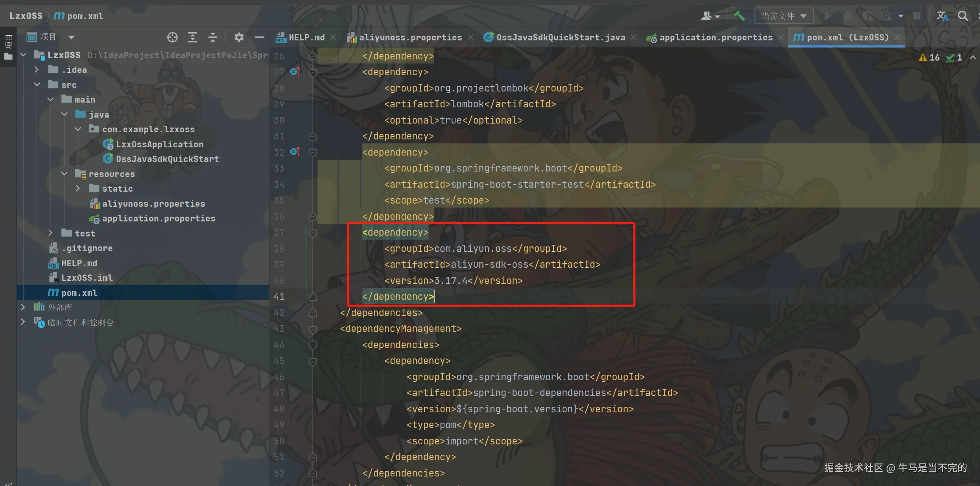
Task: Open project panel settings gear
Action: 239,37
